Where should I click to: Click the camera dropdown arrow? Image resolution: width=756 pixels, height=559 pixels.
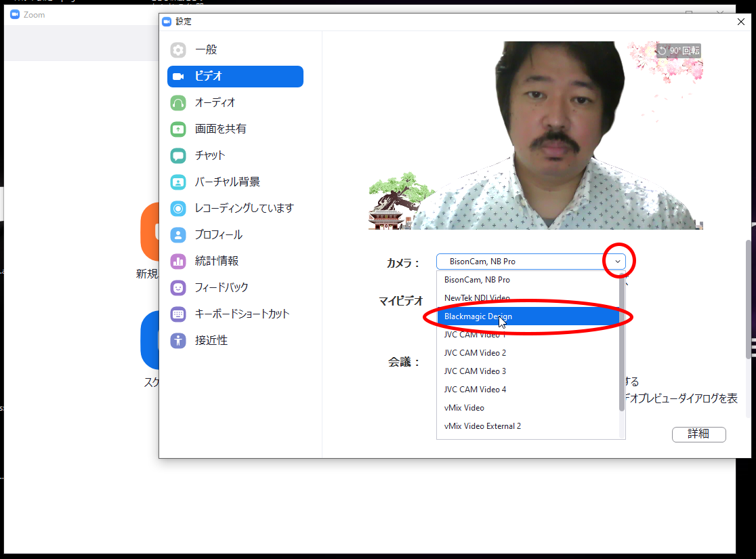coord(618,262)
